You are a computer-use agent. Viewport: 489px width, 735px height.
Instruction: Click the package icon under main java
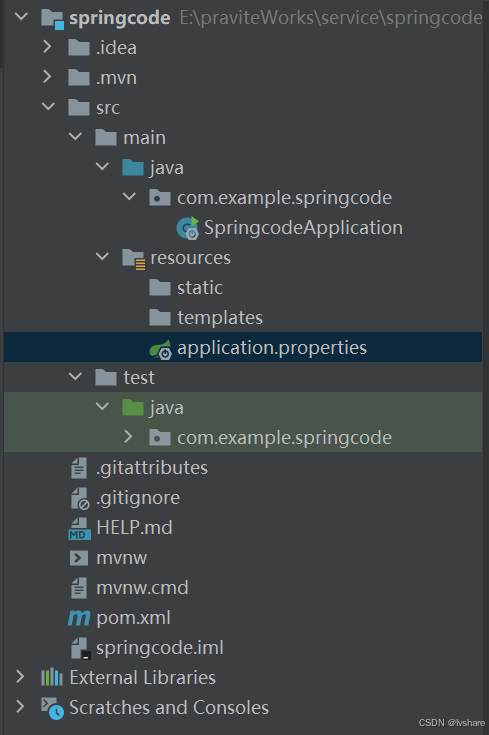pos(159,198)
